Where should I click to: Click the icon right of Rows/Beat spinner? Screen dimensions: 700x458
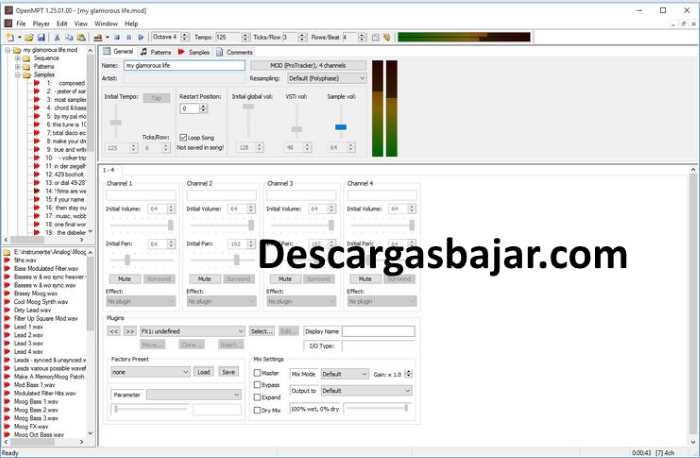click(x=375, y=37)
